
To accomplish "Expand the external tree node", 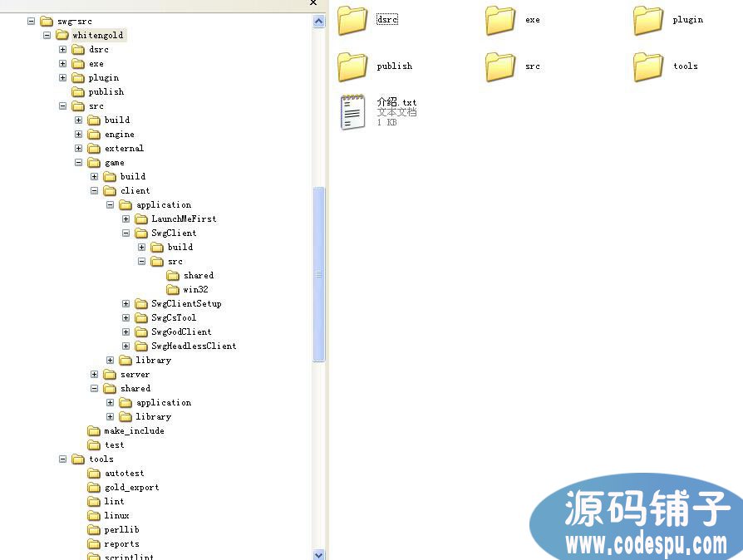I will coord(79,148).
